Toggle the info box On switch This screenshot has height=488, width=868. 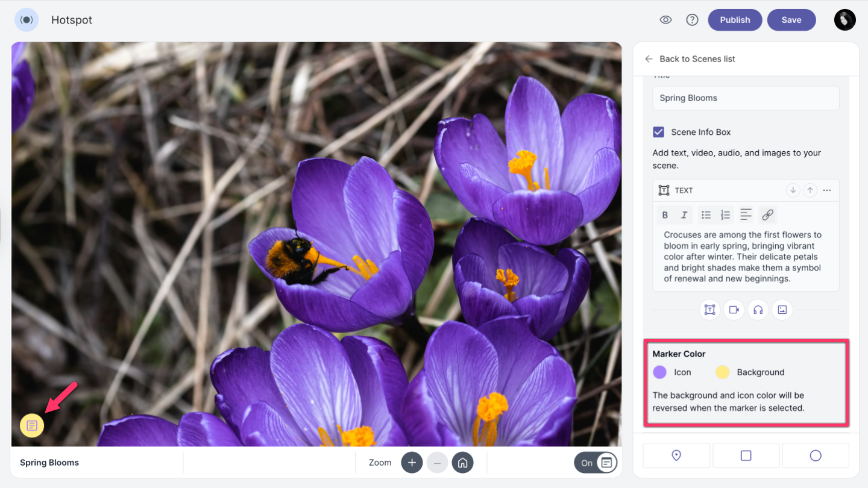[596, 463]
